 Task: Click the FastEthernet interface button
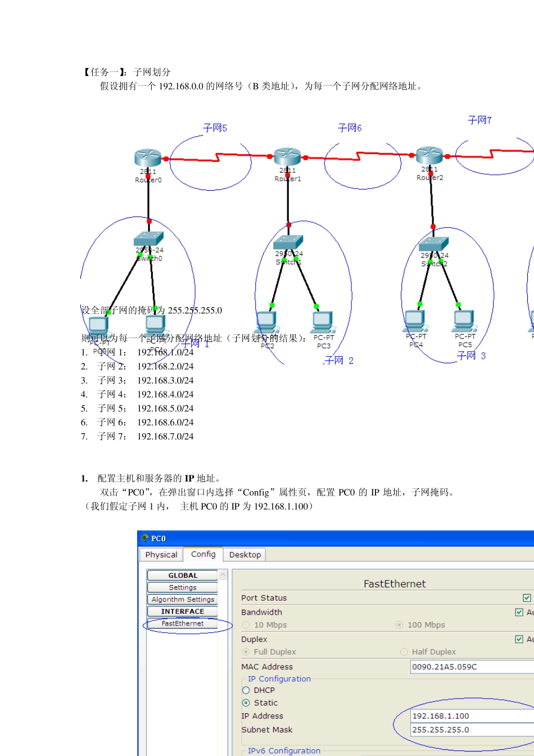coord(183,623)
